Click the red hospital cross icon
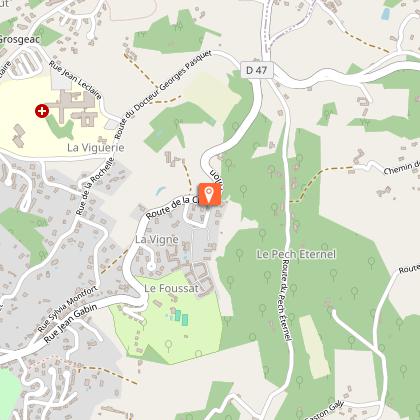This screenshot has width=420, height=420. tap(42, 111)
